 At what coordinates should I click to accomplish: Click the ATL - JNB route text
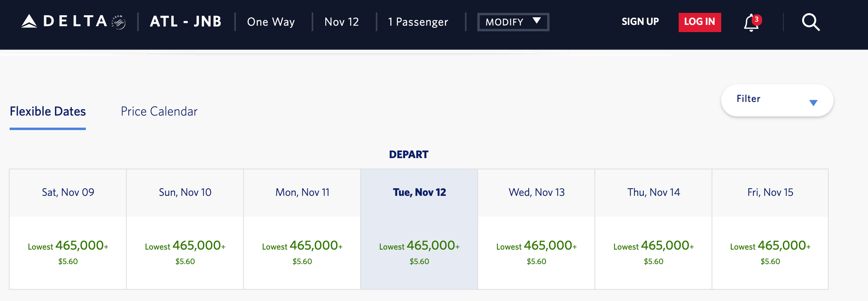pos(186,22)
